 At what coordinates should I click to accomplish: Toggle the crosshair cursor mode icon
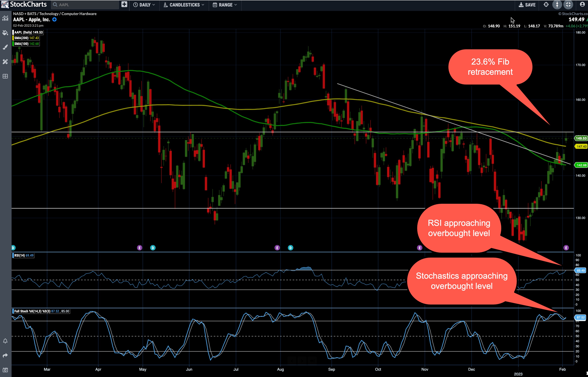click(x=546, y=5)
